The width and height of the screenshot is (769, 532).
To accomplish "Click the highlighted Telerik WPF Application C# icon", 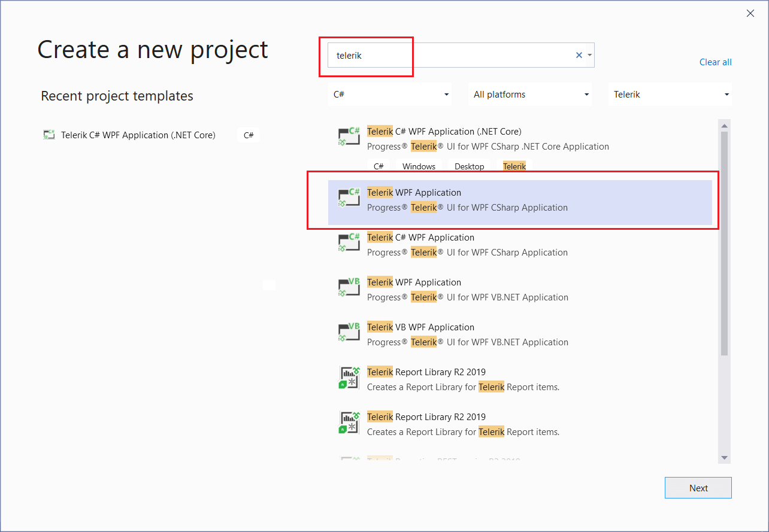I will tap(349, 198).
